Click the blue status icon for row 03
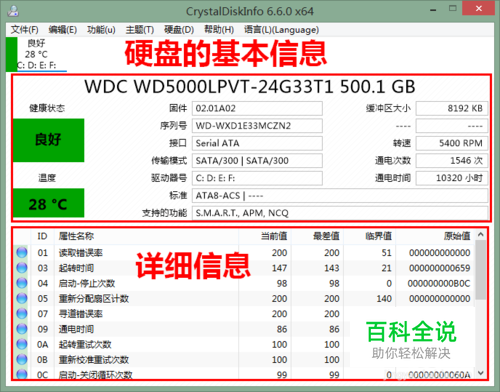Screen dimensions: 500x392 (x=22, y=268)
